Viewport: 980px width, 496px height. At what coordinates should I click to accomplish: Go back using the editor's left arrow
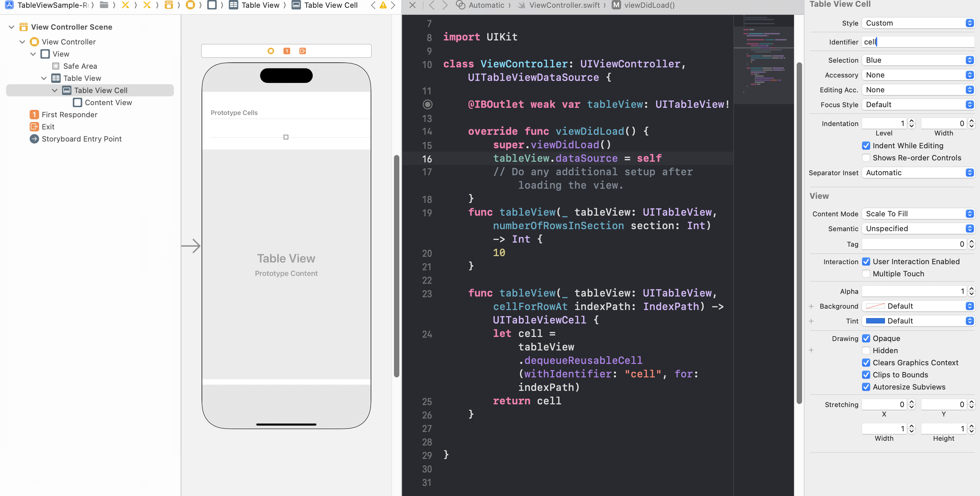[431, 5]
